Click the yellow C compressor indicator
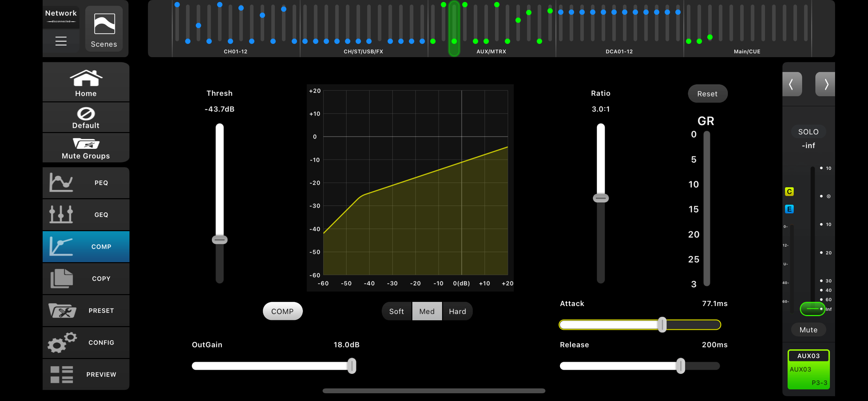868x401 pixels. click(789, 192)
